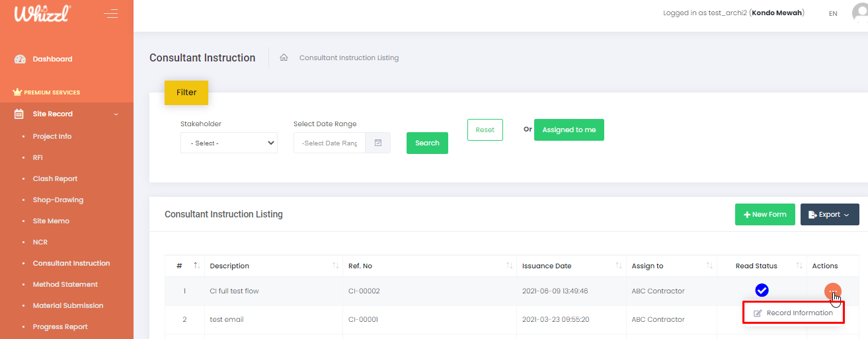
Task: Click the calendar icon beside date range
Action: pos(378,143)
